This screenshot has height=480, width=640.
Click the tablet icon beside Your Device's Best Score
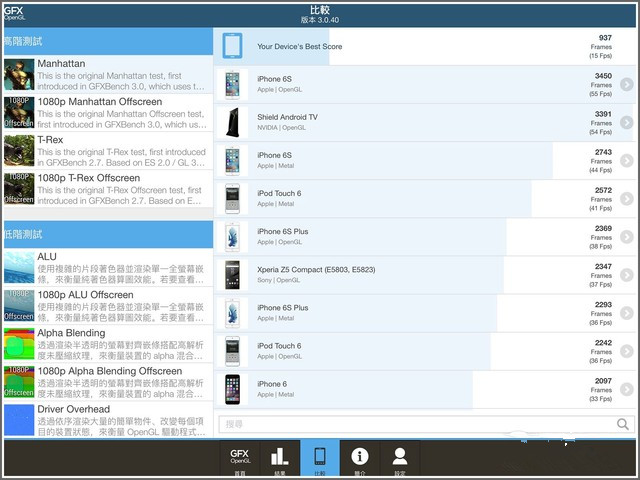click(232, 46)
